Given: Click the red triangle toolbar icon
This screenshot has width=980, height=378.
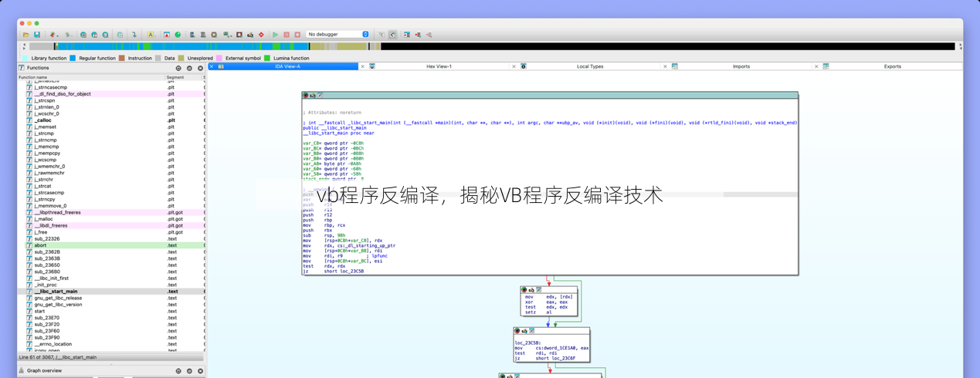Looking at the screenshot, I should click(166, 35).
